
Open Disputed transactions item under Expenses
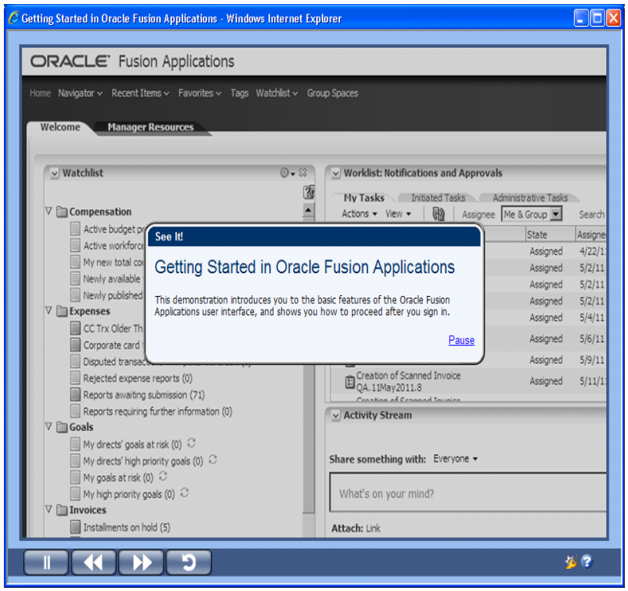coord(114,362)
